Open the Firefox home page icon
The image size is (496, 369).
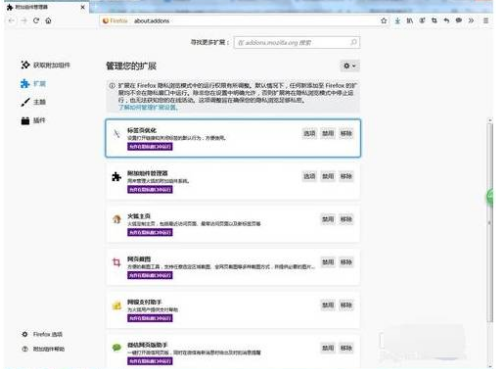(49, 21)
